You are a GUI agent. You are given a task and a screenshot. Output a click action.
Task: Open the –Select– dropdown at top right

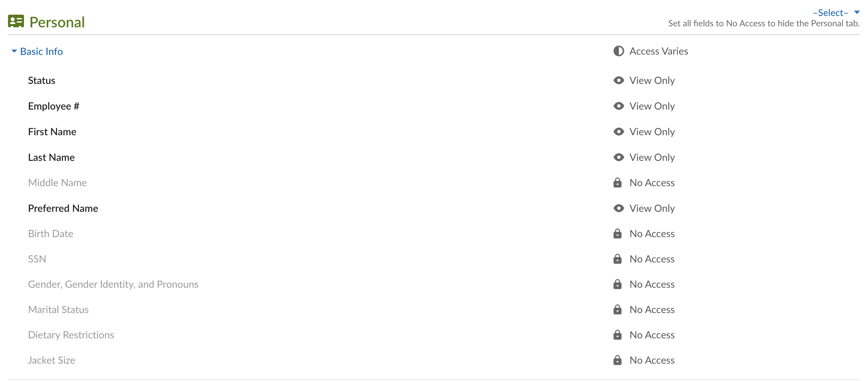tap(836, 13)
